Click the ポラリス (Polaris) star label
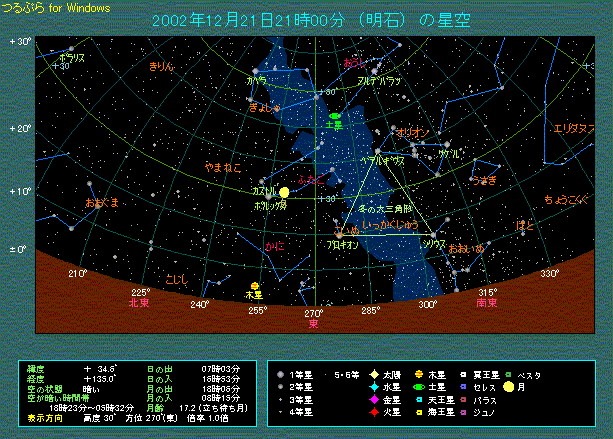This screenshot has height=439, width=613. [x=72, y=58]
